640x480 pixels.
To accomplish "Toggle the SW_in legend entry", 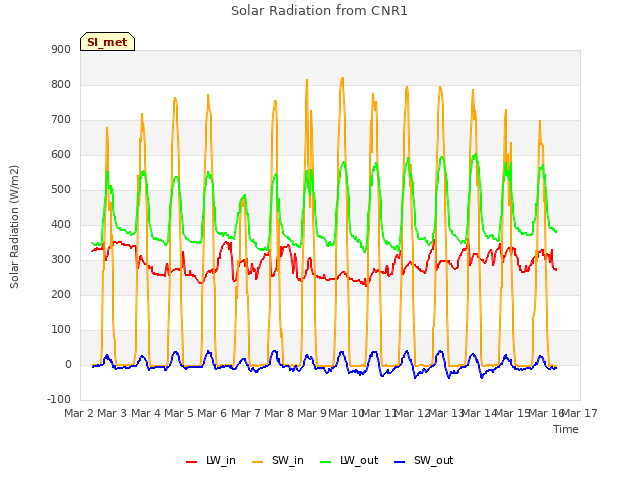I will pyautogui.click(x=278, y=460).
